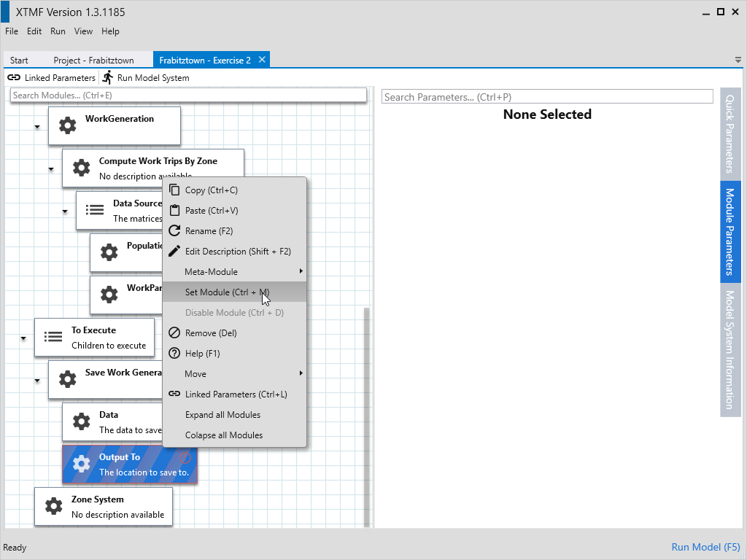This screenshot has width=747, height=560.
Task: Click the To Execute list icon
Action: pyautogui.click(x=53, y=337)
